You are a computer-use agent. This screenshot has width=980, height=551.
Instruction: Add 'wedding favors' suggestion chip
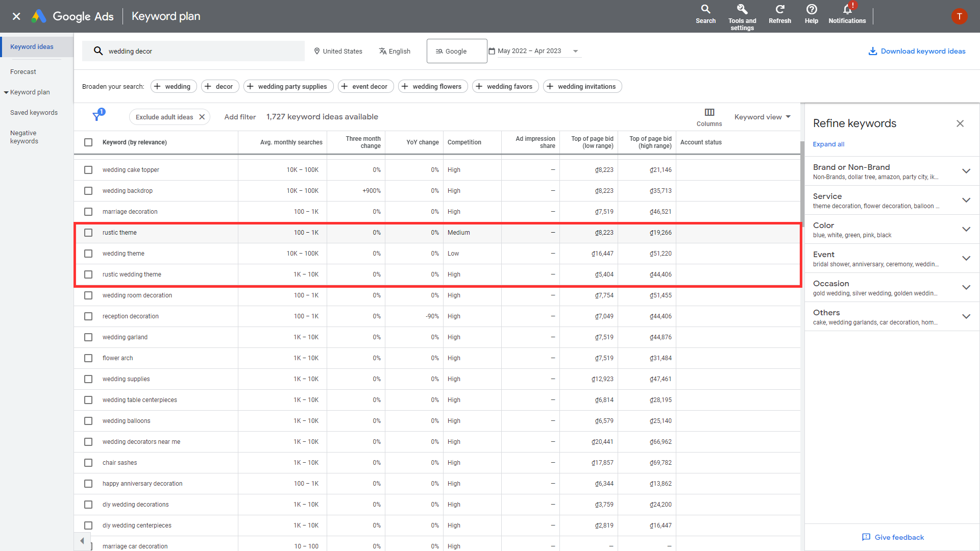click(505, 86)
